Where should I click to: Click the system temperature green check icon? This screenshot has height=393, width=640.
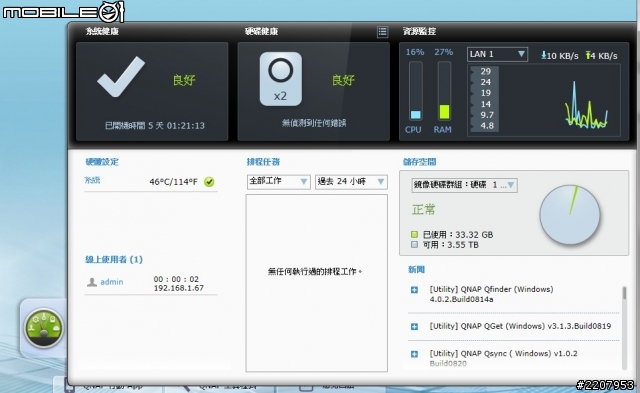[x=209, y=182]
